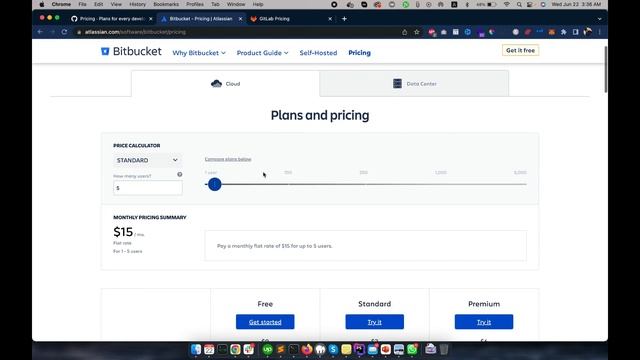Open the STANDARD plan dropdown

point(147,160)
